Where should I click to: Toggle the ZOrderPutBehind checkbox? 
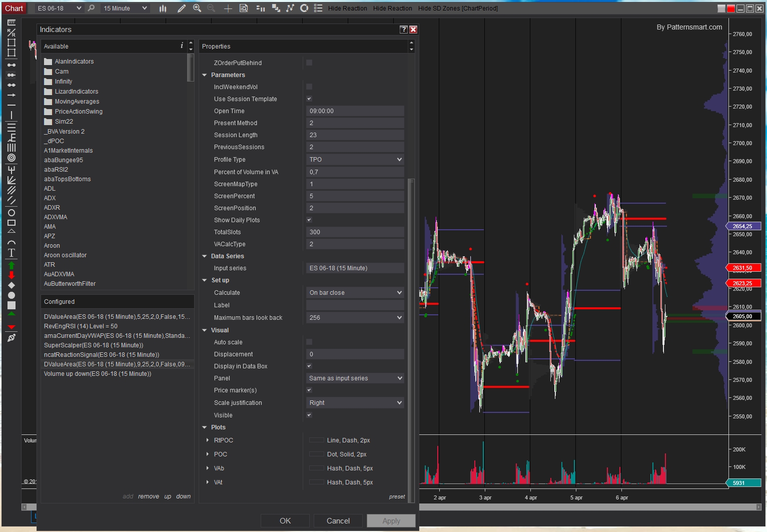click(309, 63)
